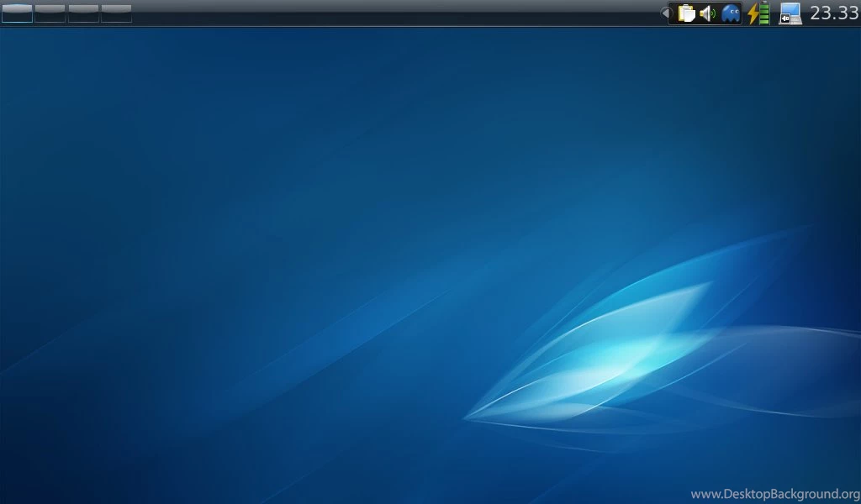
Task: Toggle hidden tray icons with the arrow
Action: coord(667,13)
